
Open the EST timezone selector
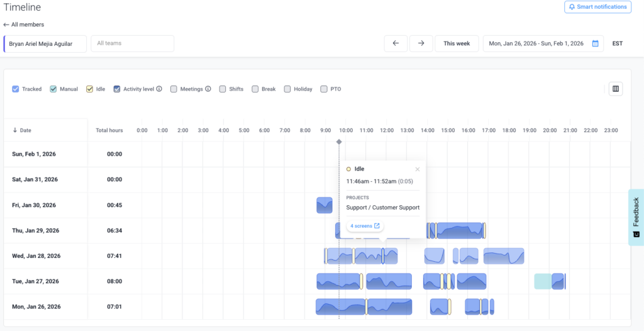pyautogui.click(x=617, y=43)
